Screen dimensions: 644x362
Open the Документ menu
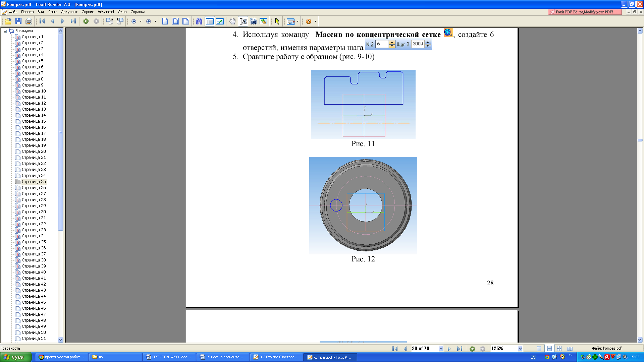point(69,12)
